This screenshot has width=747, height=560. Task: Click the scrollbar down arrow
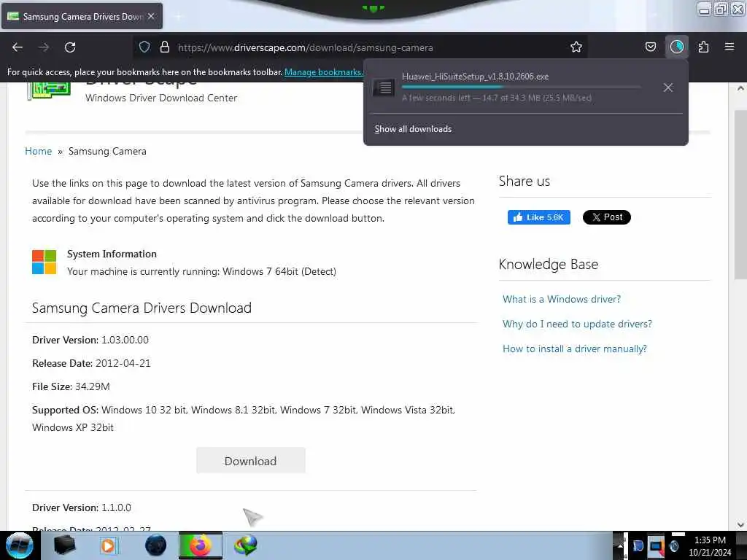pos(740,525)
